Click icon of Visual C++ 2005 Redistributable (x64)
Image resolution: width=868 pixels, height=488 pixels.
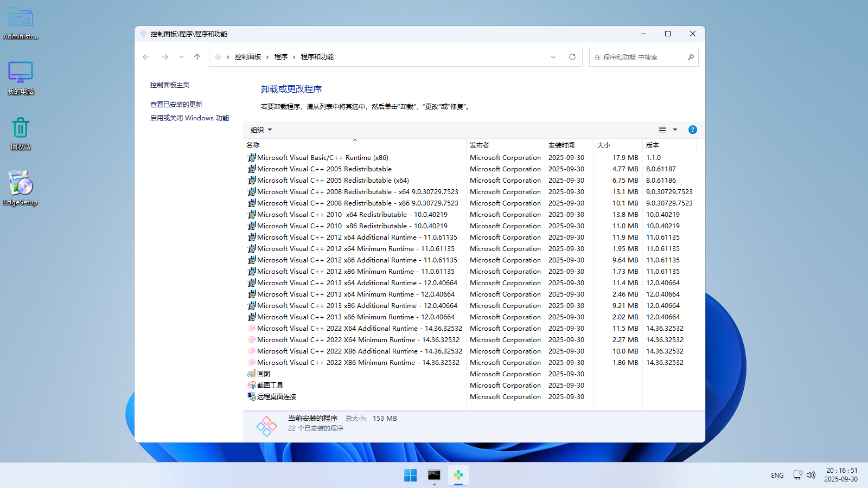pos(252,181)
